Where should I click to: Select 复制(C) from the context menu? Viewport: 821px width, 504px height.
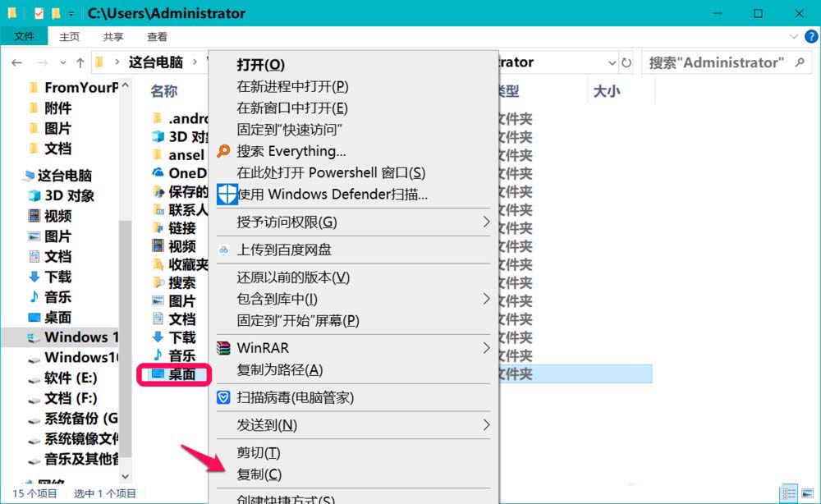click(259, 474)
